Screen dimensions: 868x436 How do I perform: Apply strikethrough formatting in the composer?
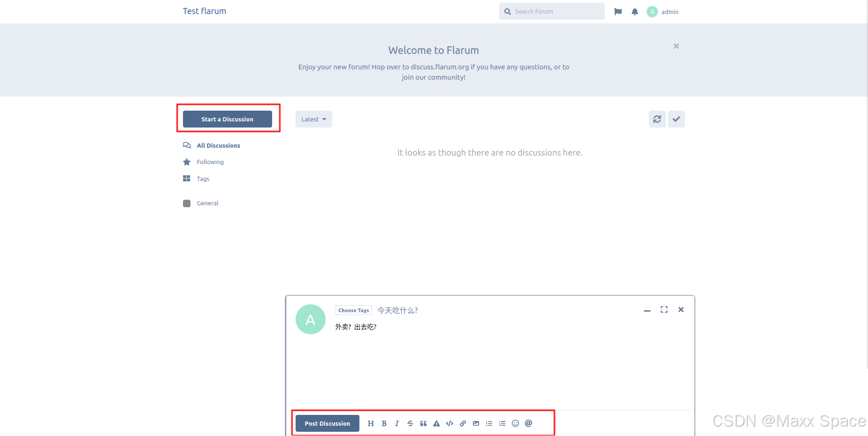410,423
